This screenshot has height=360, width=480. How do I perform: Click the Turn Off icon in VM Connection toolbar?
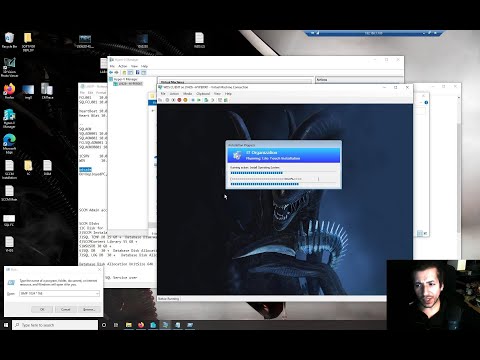[173, 100]
